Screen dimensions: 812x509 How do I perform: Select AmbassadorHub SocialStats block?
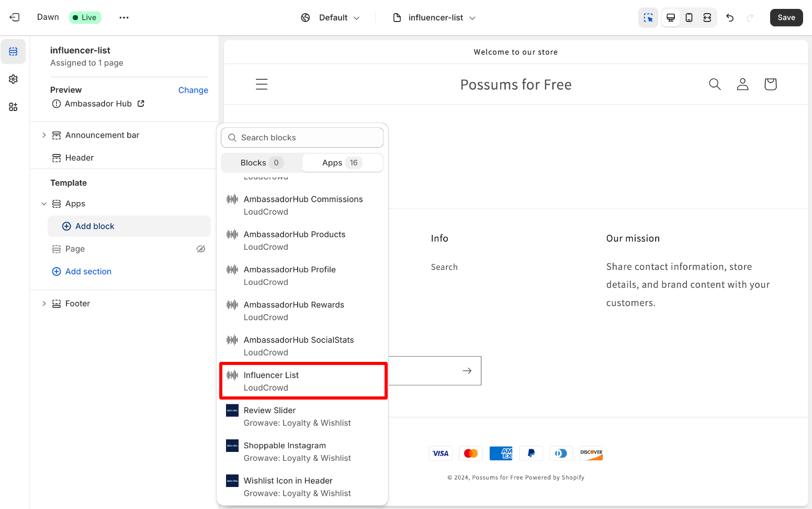(302, 346)
